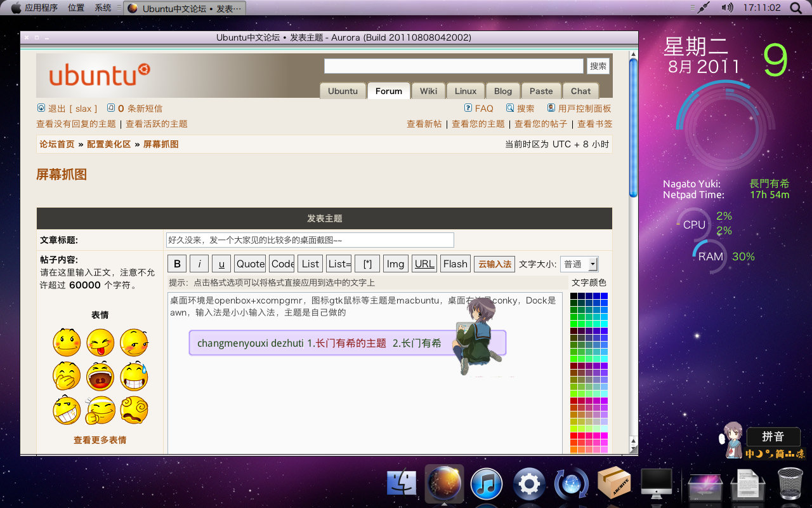The width and height of the screenshot is (812, 508).
Task: Apply italic with the i button
Action: click(199, 264)
